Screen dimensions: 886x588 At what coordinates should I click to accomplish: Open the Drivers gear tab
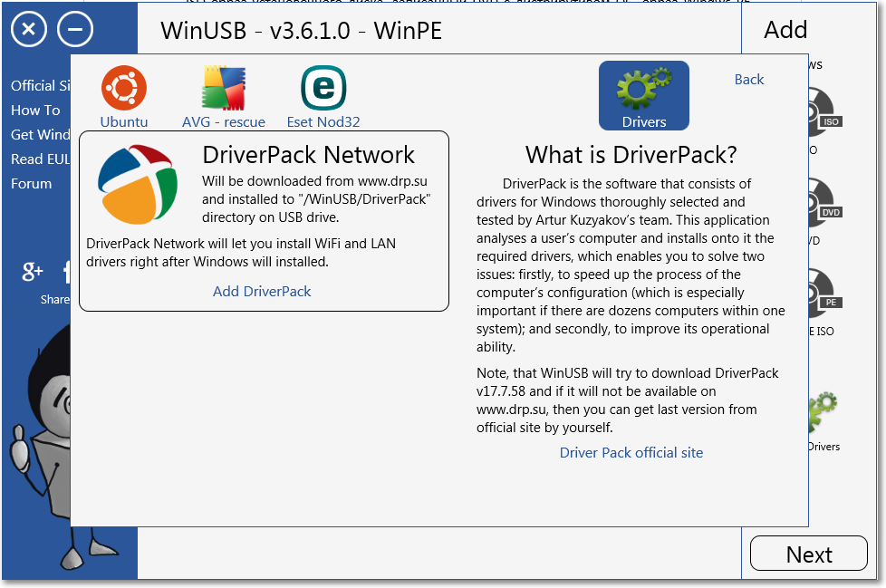click(x=643, y=95)
